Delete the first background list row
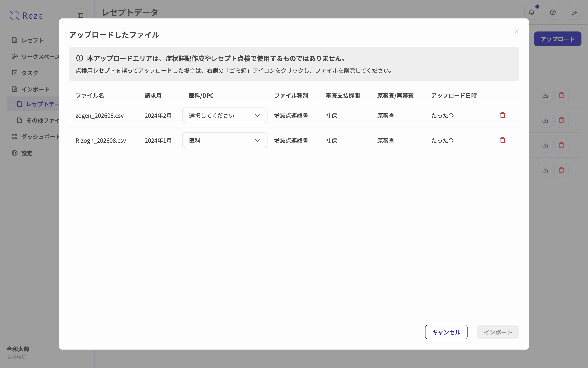588x368 pixels. coord(561,95)
